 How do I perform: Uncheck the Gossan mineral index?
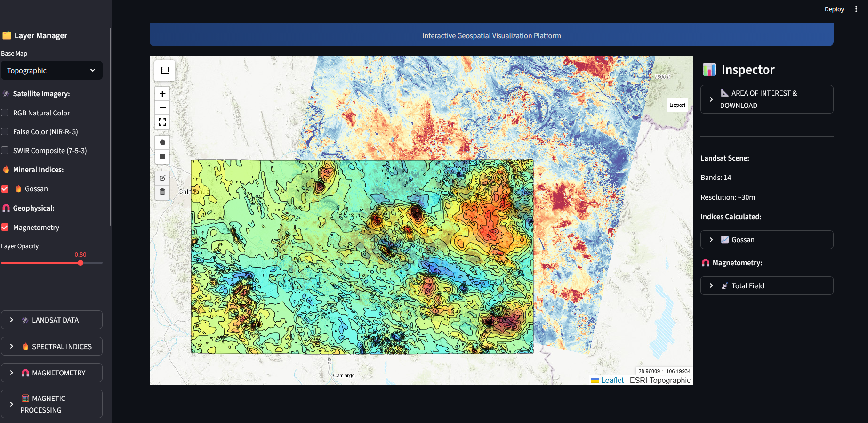pyautogui.click(x=5, y=189)
